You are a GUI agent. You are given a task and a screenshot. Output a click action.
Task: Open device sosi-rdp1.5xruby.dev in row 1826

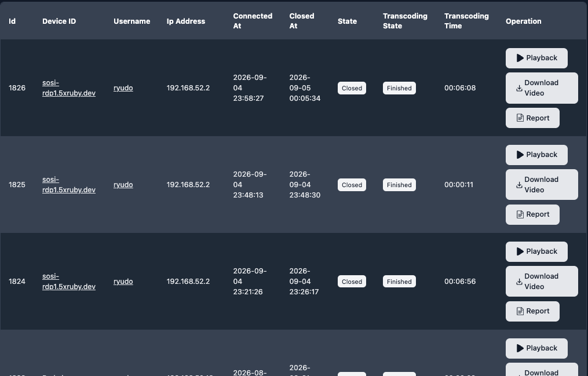[x=68, y=88]
